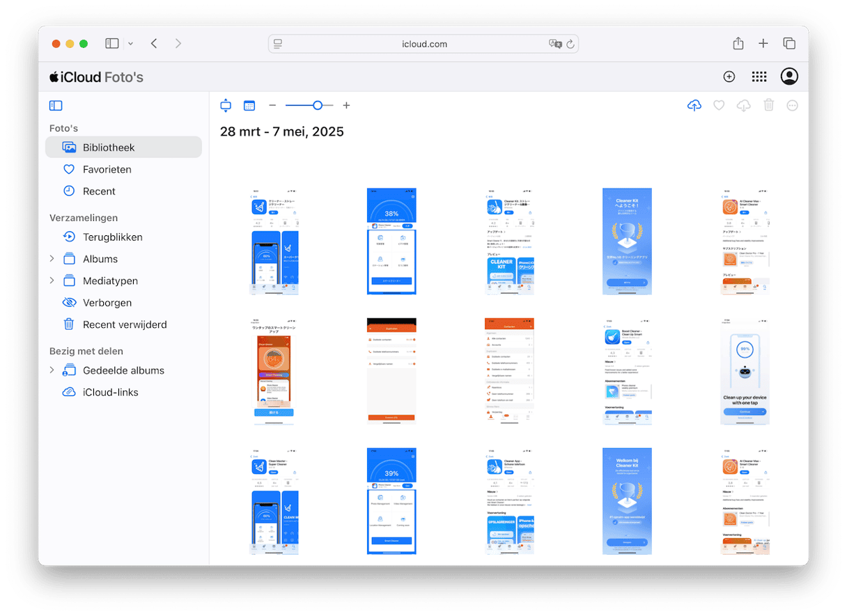This screenshot has height=616, width=847.
Task: Click the calendar date view icon
Action: (249, 106)
